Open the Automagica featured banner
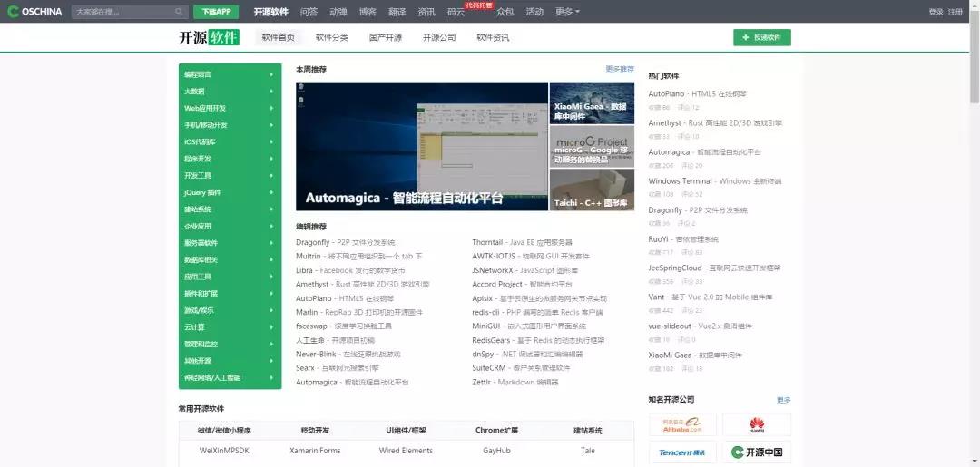Image resolution: width=980 pixels, height=467 pixels. [422, 146]
